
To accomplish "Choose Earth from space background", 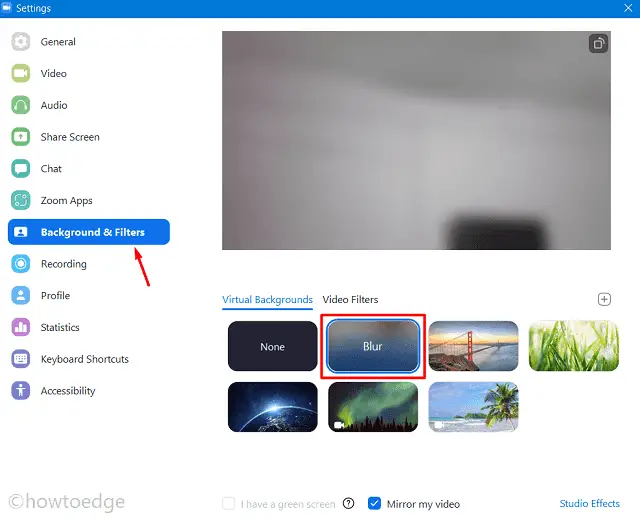I will click(273, 407).
